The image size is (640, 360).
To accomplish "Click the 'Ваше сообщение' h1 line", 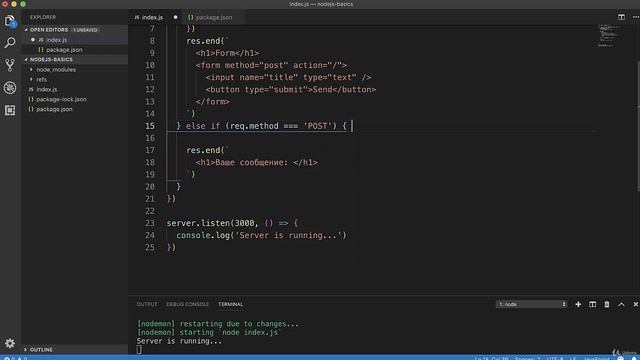I will [256, 162].
